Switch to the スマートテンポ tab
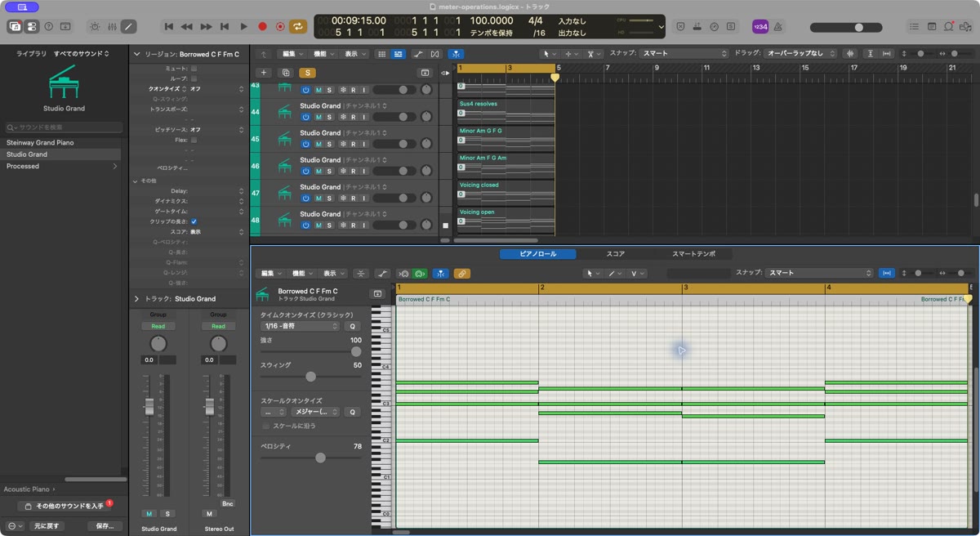The height and width of the screenshot is (536, 980). click(x=693, y=254)
